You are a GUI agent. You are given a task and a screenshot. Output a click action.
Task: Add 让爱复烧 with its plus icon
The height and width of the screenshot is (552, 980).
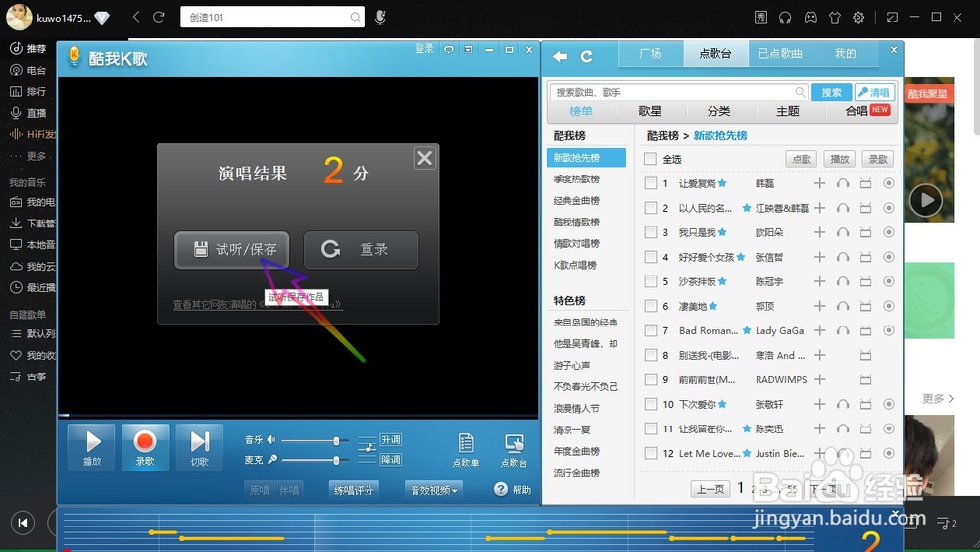tap(820, 183)
